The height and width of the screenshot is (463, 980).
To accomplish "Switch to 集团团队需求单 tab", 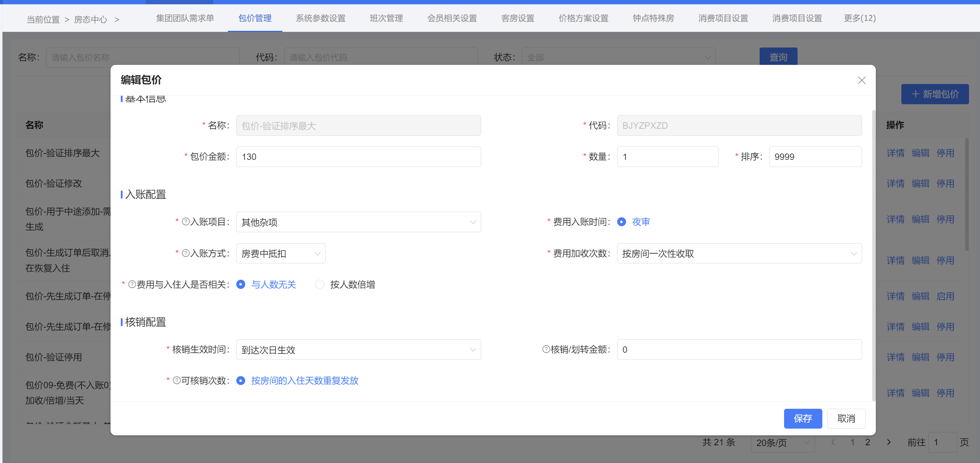I will tap(185, 18).
